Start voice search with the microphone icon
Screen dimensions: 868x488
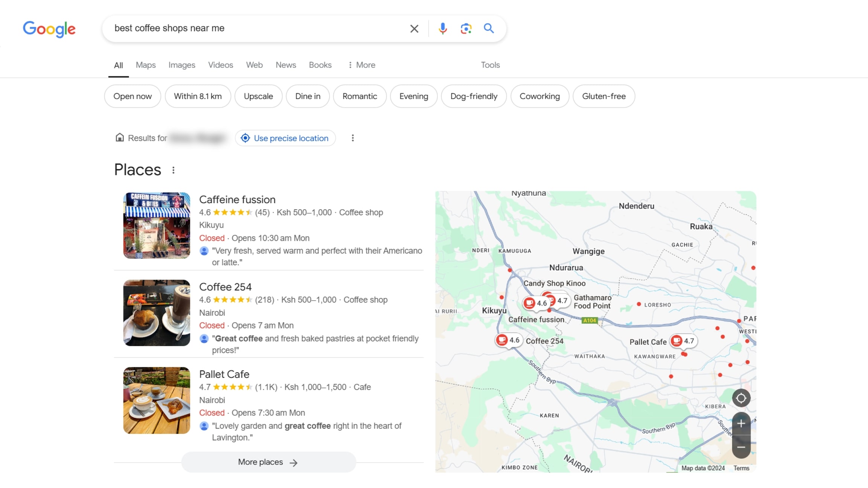point(443,29)
